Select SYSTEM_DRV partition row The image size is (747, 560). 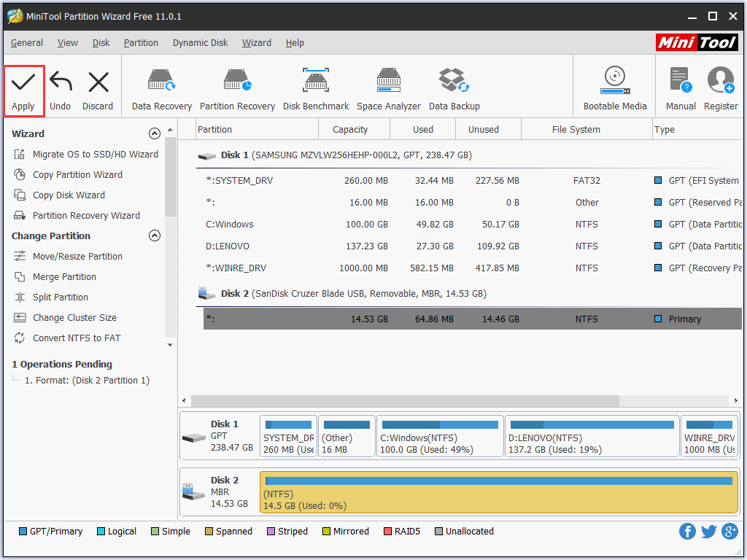click(473, 181)
